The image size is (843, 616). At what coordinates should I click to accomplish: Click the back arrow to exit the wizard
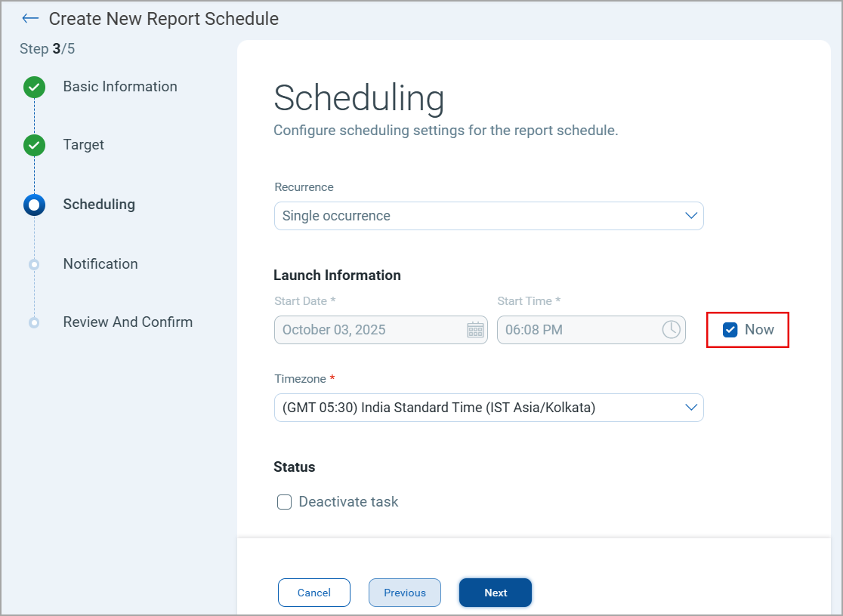click(29, 18)
